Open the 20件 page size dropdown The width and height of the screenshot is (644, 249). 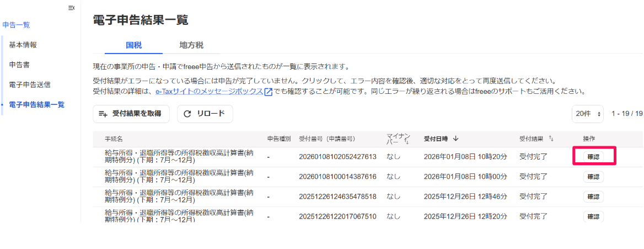[588, 114]
